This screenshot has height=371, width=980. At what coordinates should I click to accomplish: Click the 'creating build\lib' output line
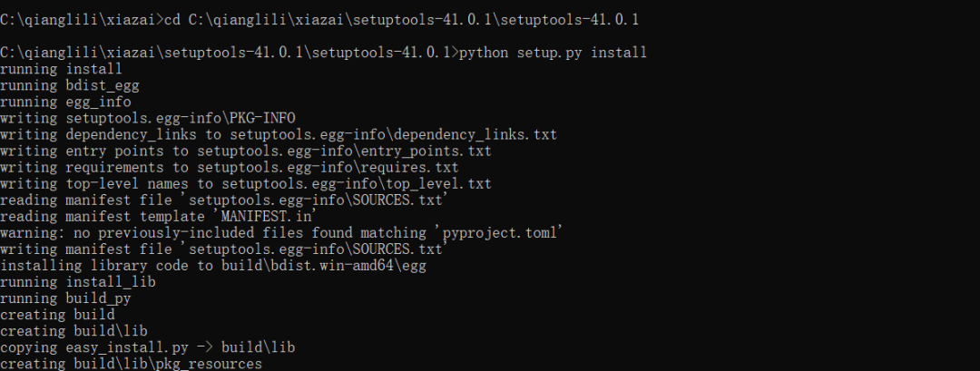click(x=74, y=331)
